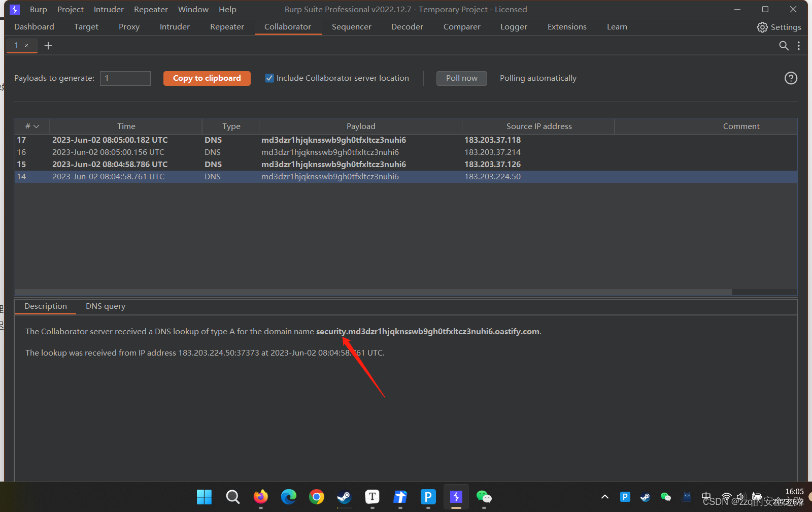Select interaction row 14 from 183.203.224.50

[406, 177]
